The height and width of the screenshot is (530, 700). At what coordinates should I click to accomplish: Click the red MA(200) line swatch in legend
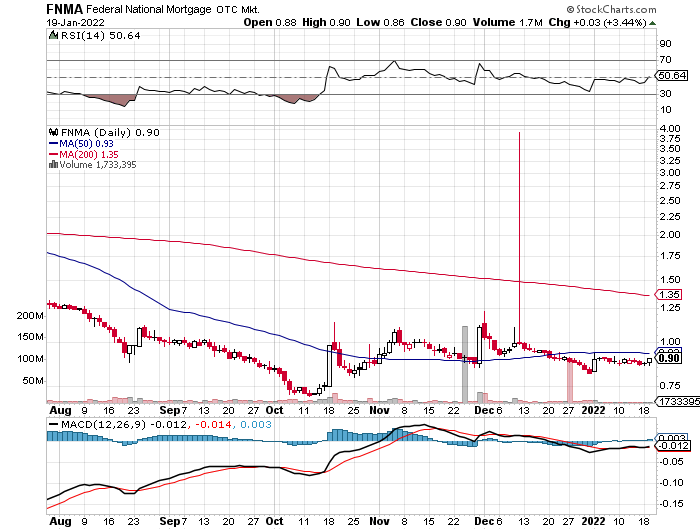pos(53,154)
